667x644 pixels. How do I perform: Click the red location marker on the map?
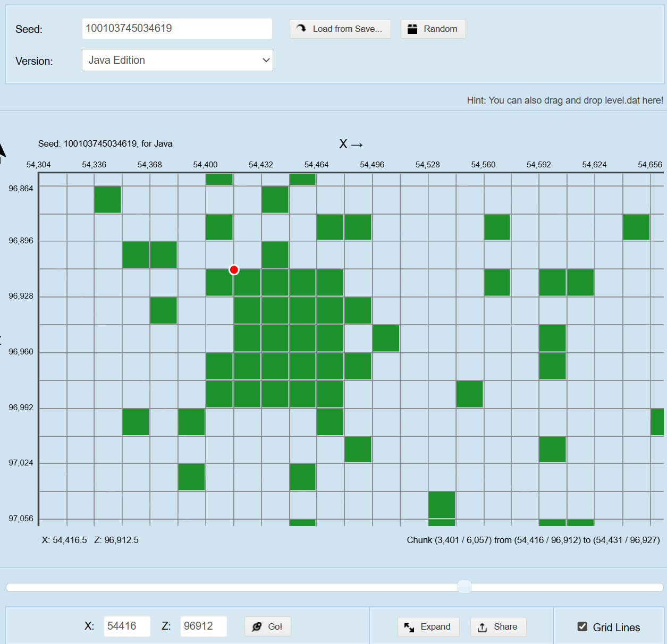tap(234, 270)
